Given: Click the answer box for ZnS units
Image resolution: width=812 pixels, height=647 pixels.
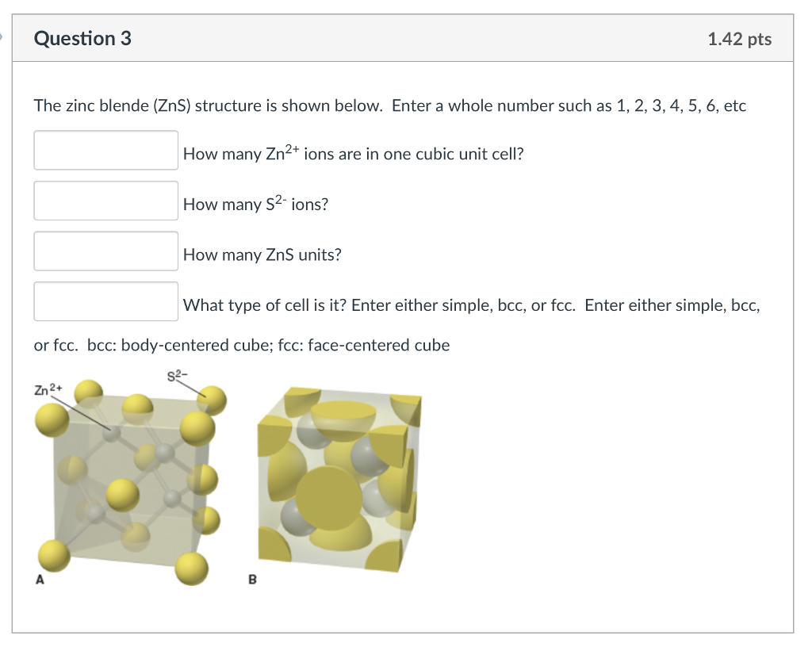Looking at the screenshot, I should [x=105, y=251].
